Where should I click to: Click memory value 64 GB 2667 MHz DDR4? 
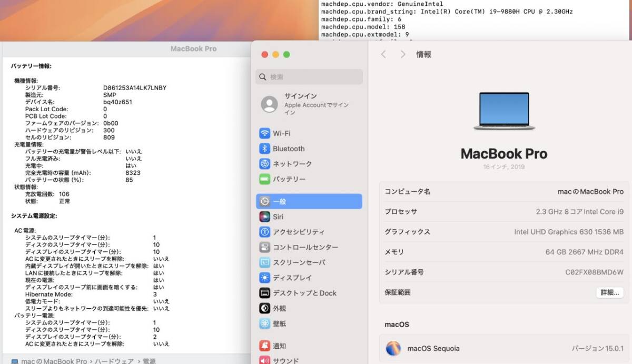click(x=585, y=252)
